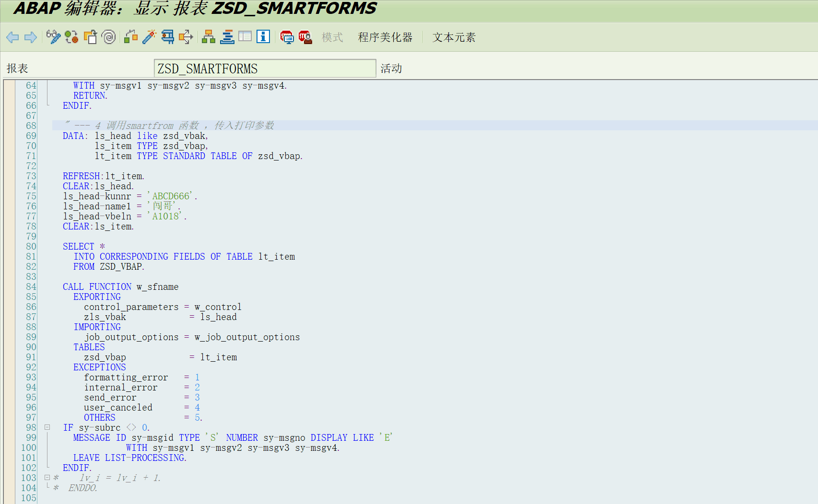Toggle Fullscreen layout panel icon

[x=245, y=36]
